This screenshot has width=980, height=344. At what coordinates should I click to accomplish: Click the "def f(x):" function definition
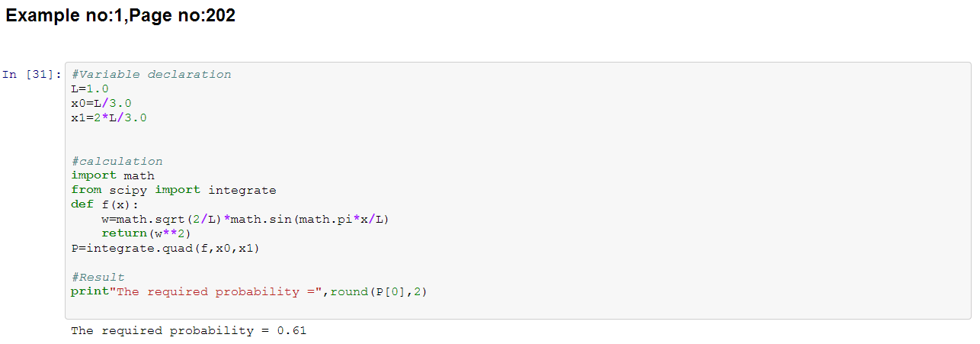[105, 205]
